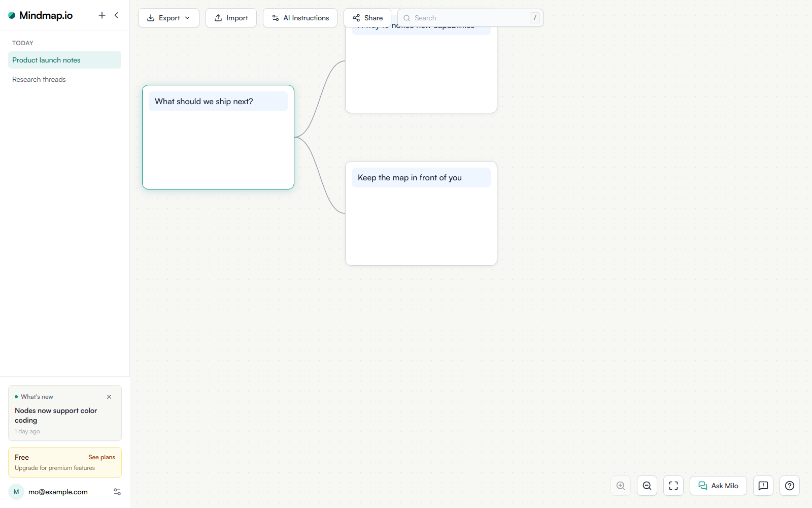Viewport: 812px width, 508px height.
Task: Click the See plans link
Action: [101, 457]
